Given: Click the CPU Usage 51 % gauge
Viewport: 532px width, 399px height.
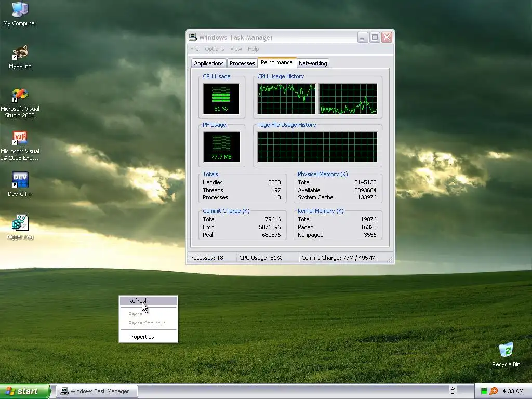Looking at the screenshot, I should [x=221, y=99].
